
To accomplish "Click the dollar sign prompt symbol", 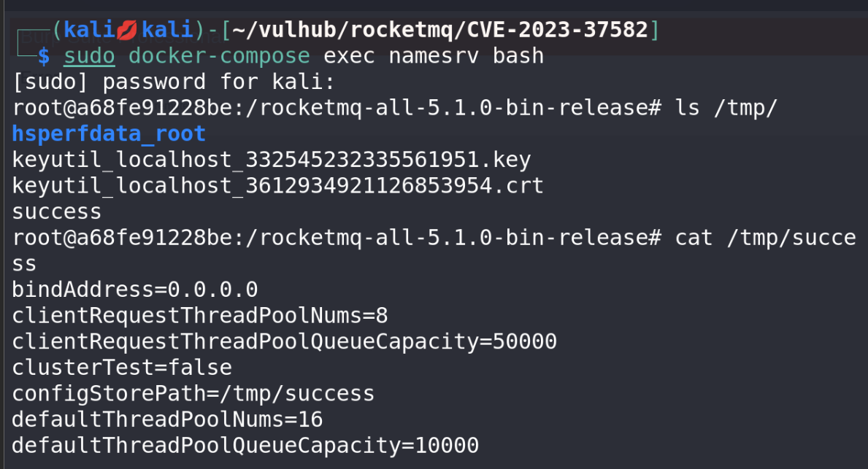I will [45, 55].
